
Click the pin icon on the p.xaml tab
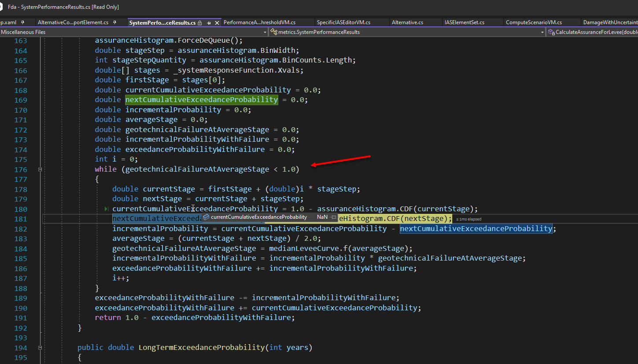pyautogui.click(x=22, y=22)
